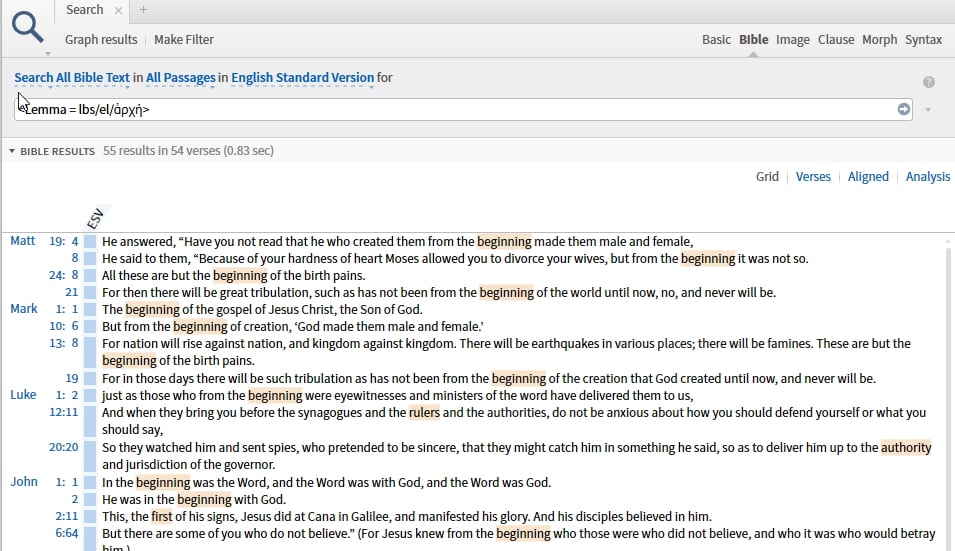Viewport: 955px width, 551px height.
Task: Switch to Morph search type
Action: click(879, 40)
